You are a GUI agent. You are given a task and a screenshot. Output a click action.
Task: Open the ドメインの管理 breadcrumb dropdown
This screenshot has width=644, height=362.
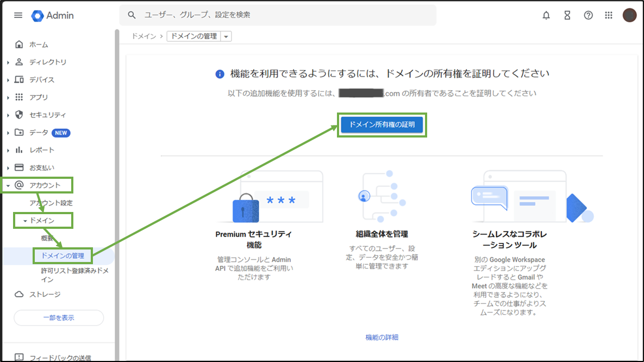pos(226,36)
